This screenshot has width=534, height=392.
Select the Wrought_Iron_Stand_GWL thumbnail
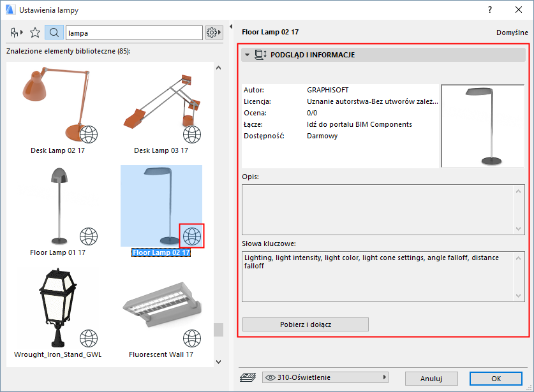point(58,309)
